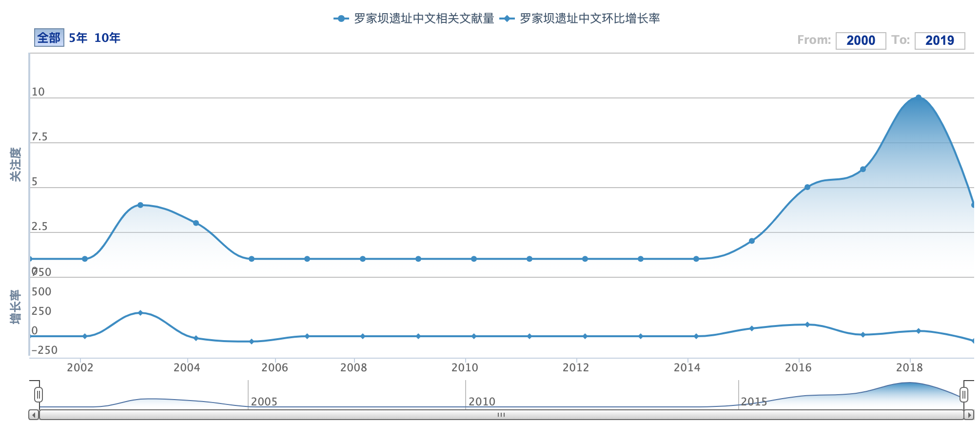This screenshot has height=422, width=980.
Task: Click the 2016 growth rate diamond marker
Action: tap(807, 325)
